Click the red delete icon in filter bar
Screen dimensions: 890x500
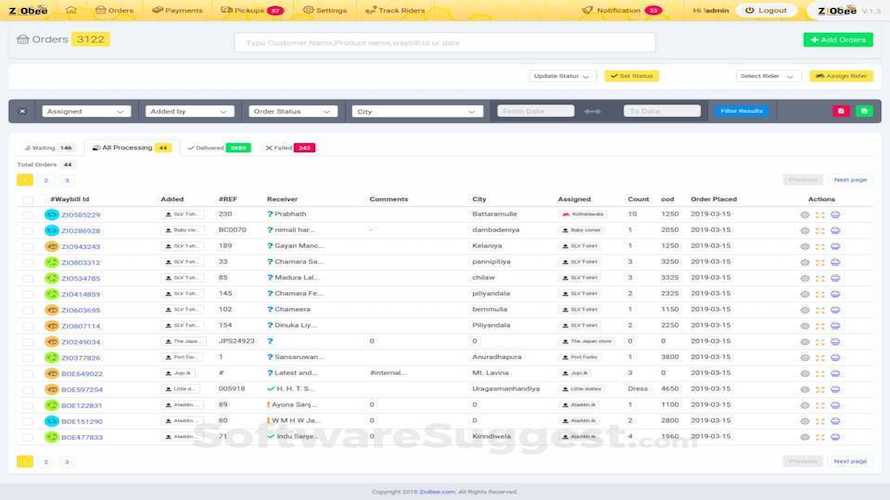tap(841, 111)
